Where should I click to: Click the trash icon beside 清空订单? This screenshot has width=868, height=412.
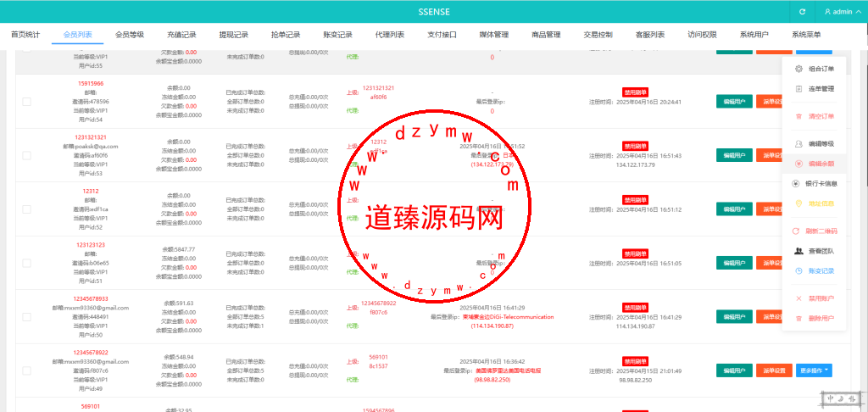tap(798, 116)
